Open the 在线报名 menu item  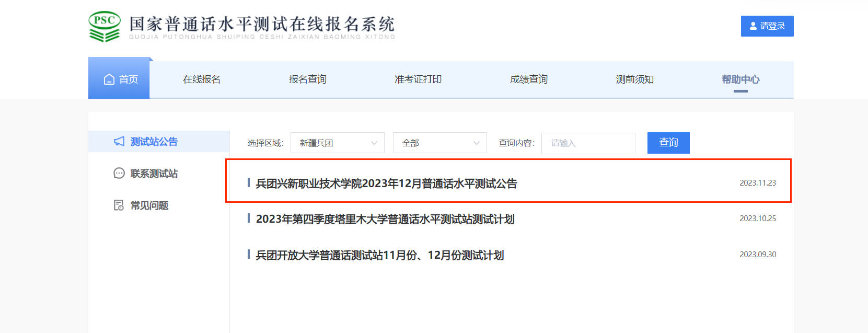tap(202, 79)
